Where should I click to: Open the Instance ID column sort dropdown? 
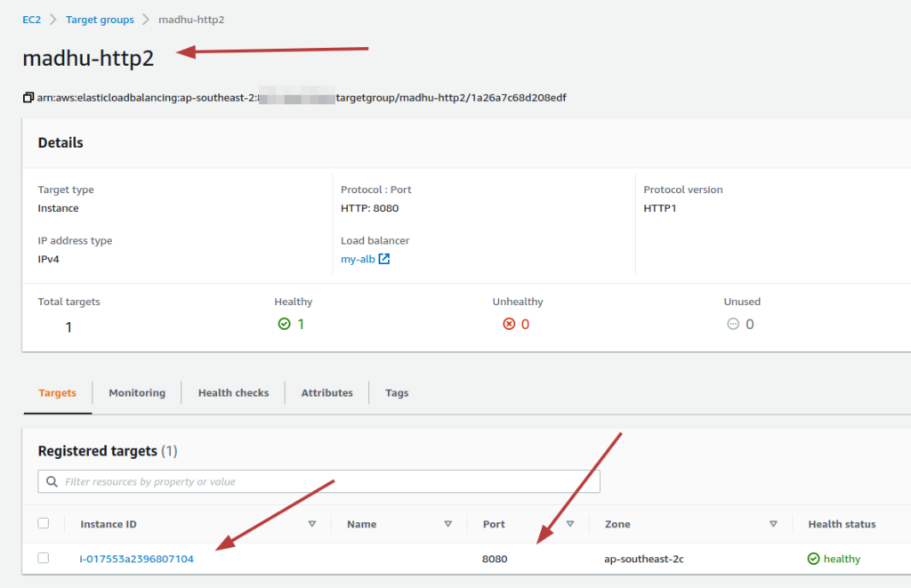[313, 524]
